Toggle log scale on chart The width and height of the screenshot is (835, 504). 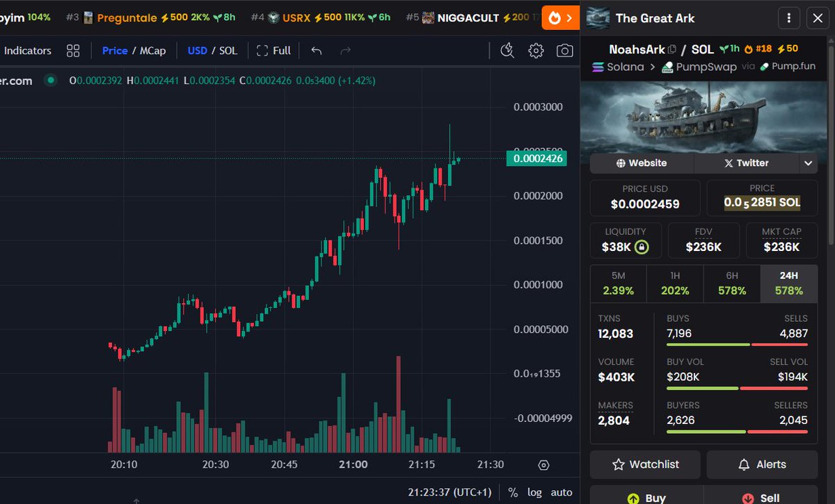tap(534, 492)
